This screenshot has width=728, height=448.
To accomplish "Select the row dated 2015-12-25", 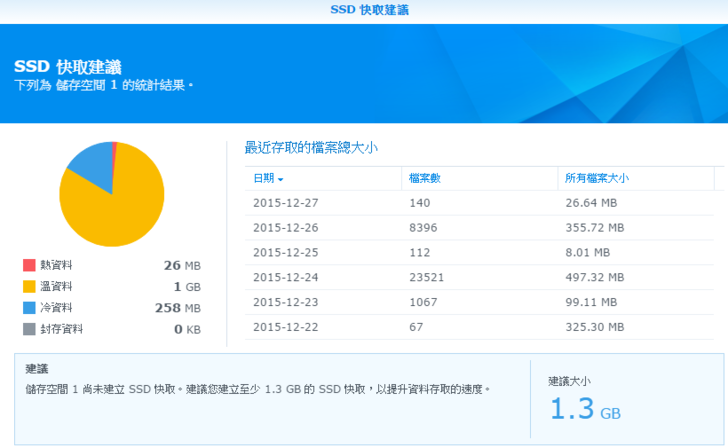I will [480, 252].
